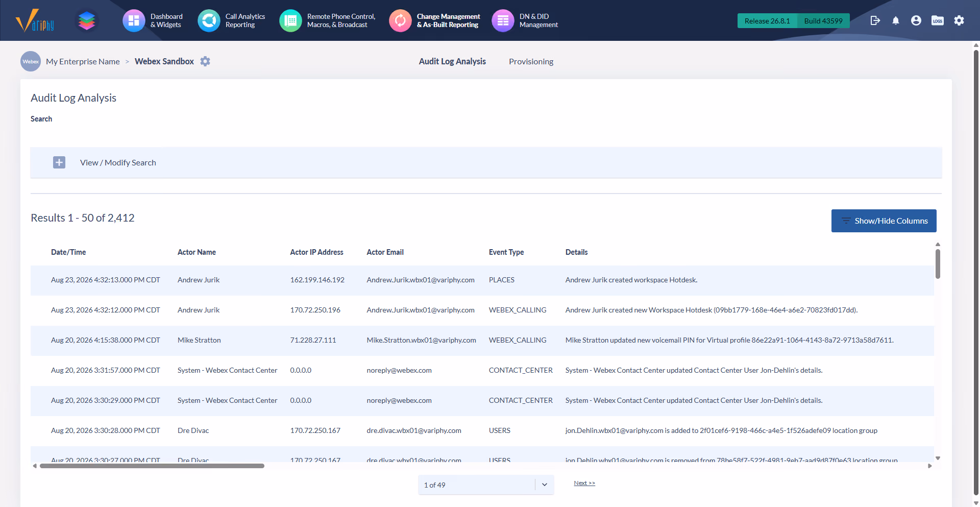
Task: Click dre.divac.wbx01@variphy.com in 3:30:28 row
Action: [x=413, y=430]
